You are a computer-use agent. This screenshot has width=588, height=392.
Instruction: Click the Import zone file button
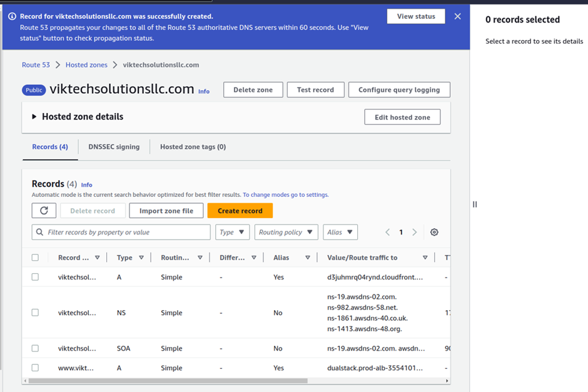point(166,211)
